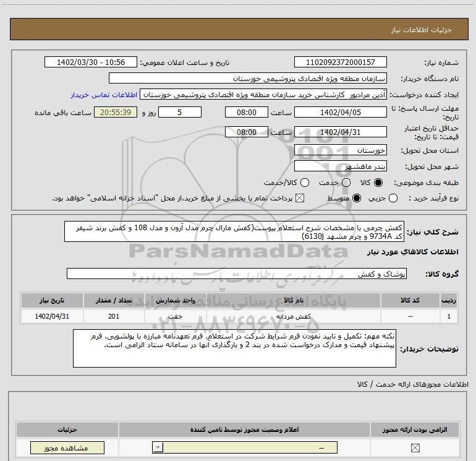Click the row number cell 1

point(449,316)
